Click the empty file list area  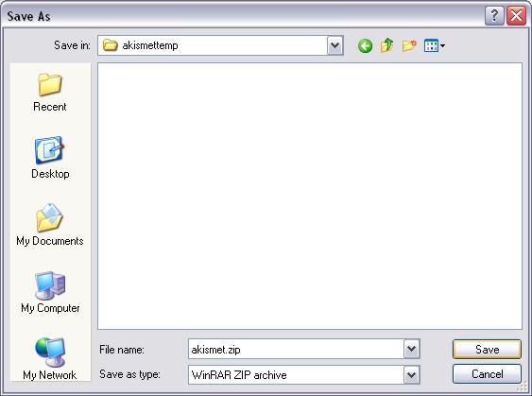[x=310, y=196]
